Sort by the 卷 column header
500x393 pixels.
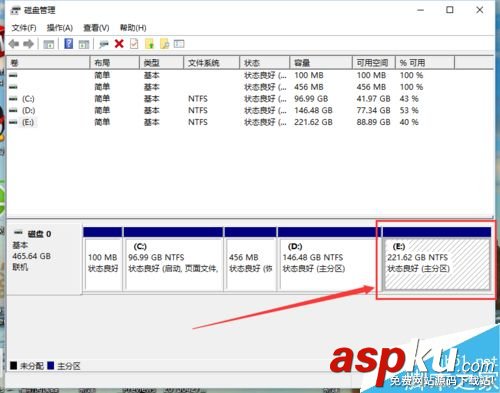point(48,63)
